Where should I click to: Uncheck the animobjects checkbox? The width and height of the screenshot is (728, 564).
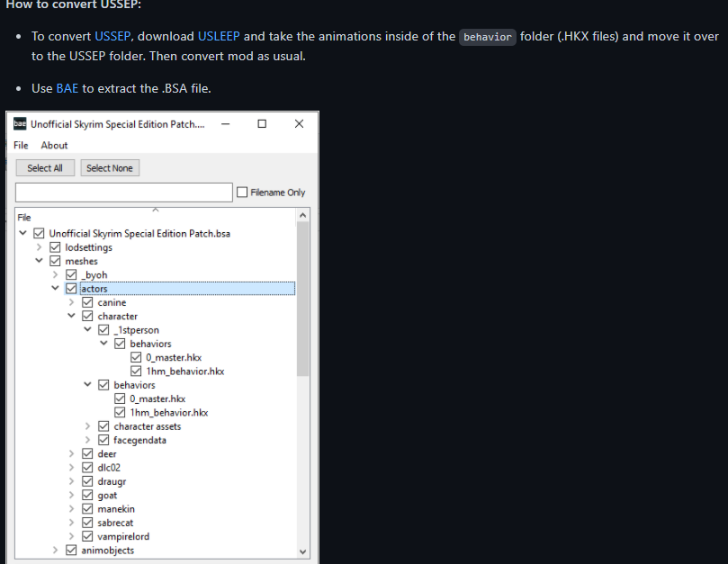71,551
